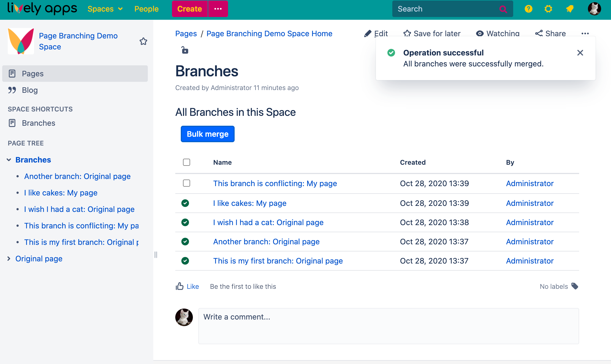
Task: Click the labels tag icon
Action: (575, 286)
